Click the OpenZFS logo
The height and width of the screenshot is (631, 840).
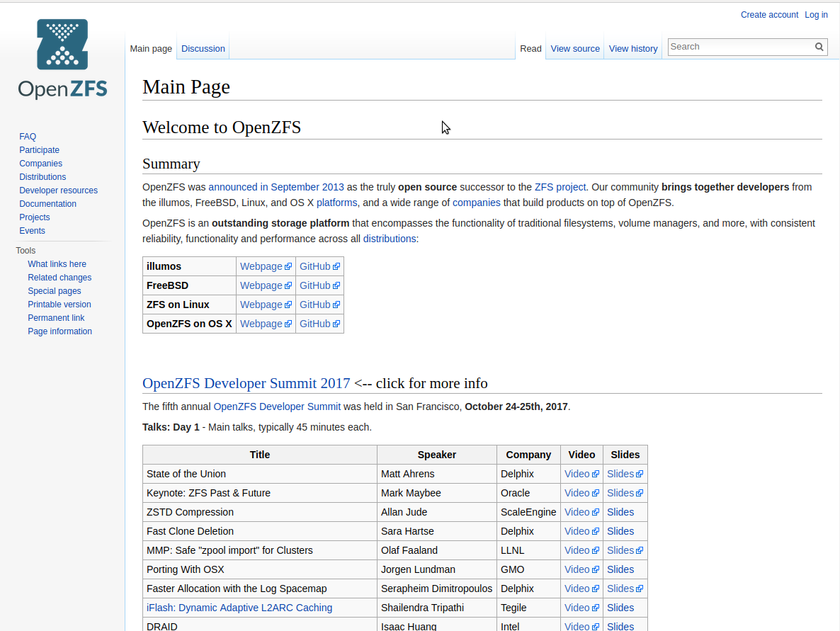[x=62, y=59]
